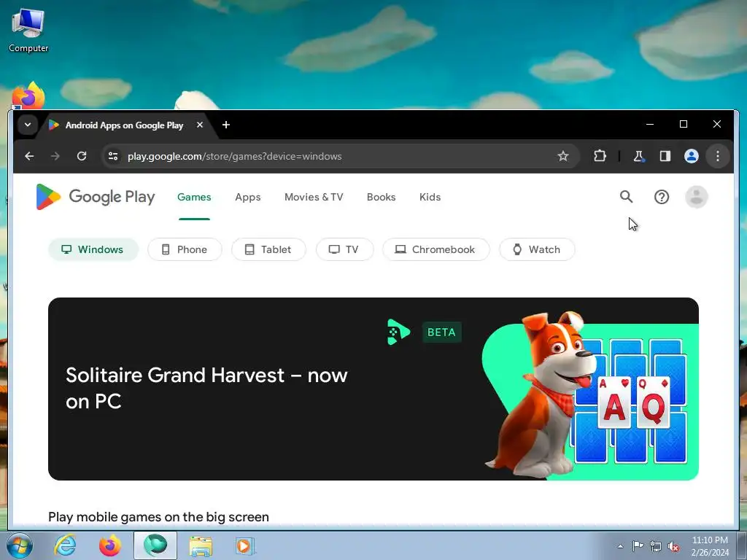The height and width of the screenshot is (560, 747).
Task: Open the Google Play account avatar
Action: click(x=696, y=197)
